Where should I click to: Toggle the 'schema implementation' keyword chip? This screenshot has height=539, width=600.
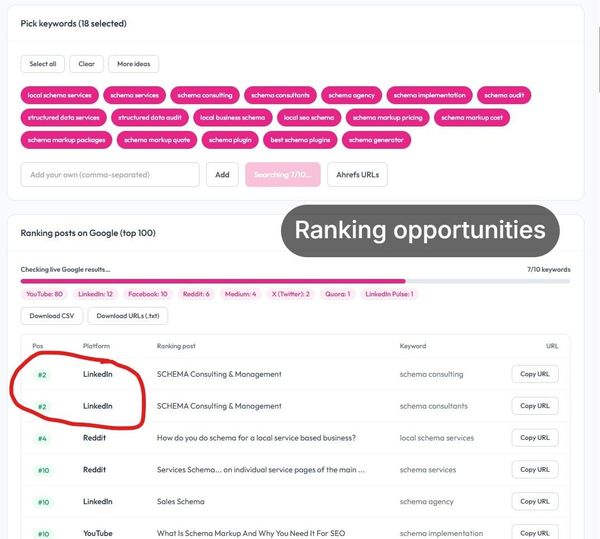[x=429, y=95]
